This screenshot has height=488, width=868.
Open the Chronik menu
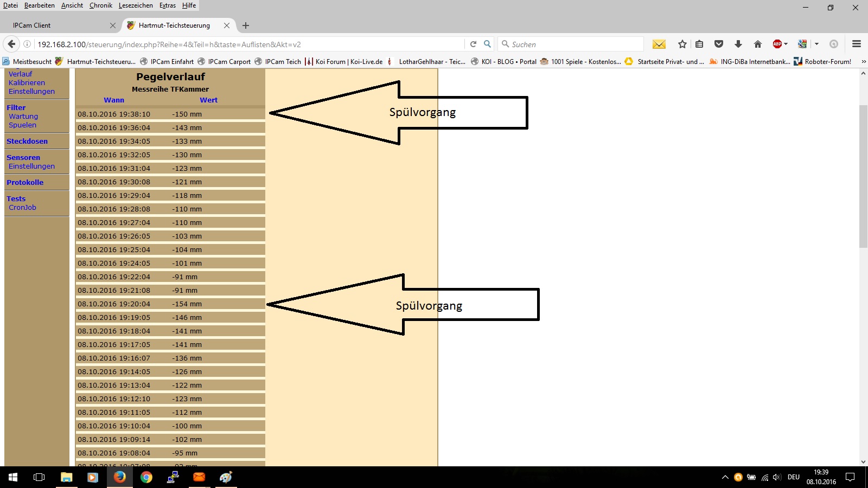pyautogui.click(x=100, y=5)
